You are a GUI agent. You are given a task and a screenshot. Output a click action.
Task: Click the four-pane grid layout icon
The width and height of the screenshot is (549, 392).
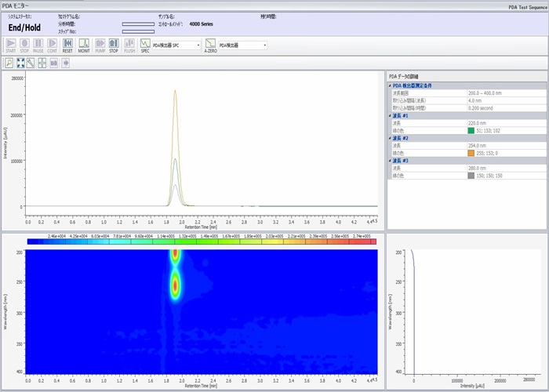42,62
